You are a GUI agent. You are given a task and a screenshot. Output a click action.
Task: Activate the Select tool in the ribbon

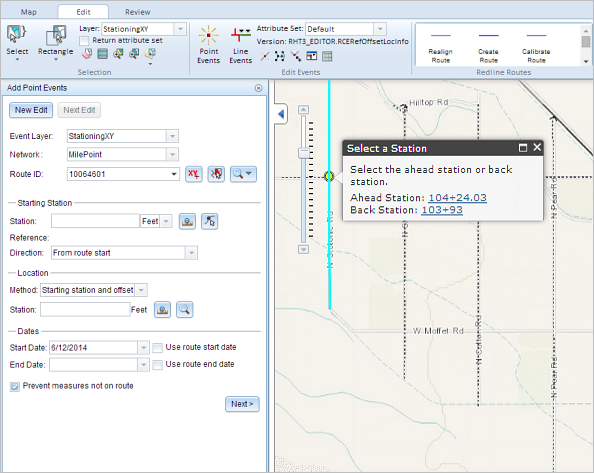[x=17, y=42]
